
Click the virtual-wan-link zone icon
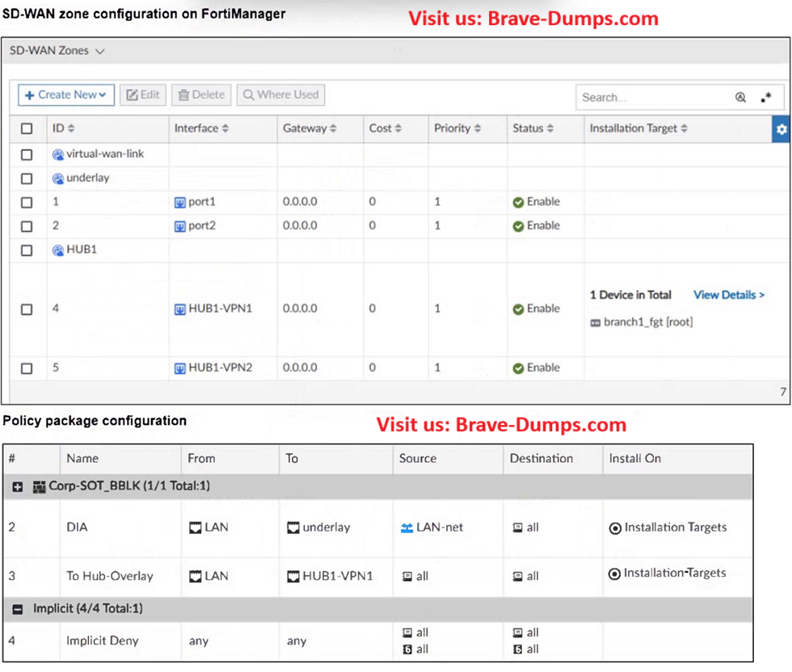[58, 154]
